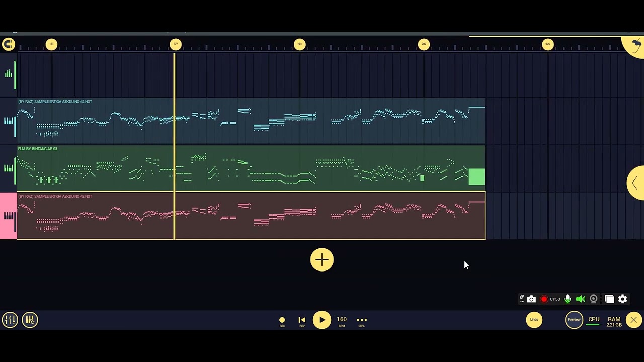
Task: Jump to bar 177 marker
Action: 176,44
